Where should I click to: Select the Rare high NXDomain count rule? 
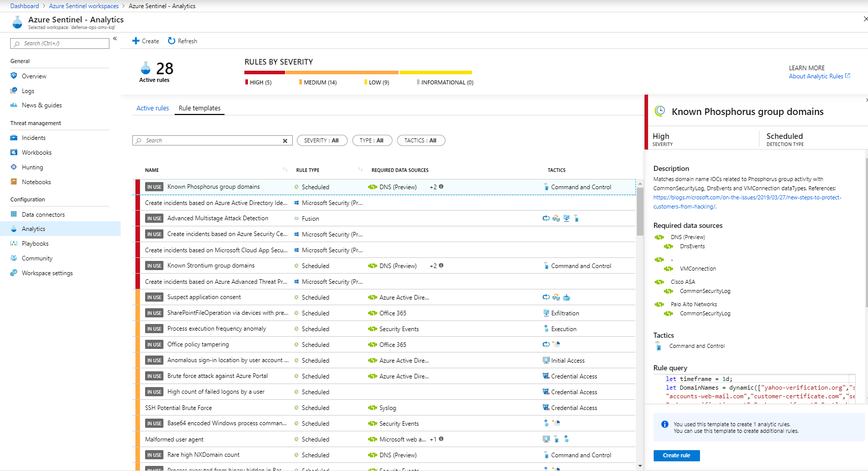pos(385,455)
